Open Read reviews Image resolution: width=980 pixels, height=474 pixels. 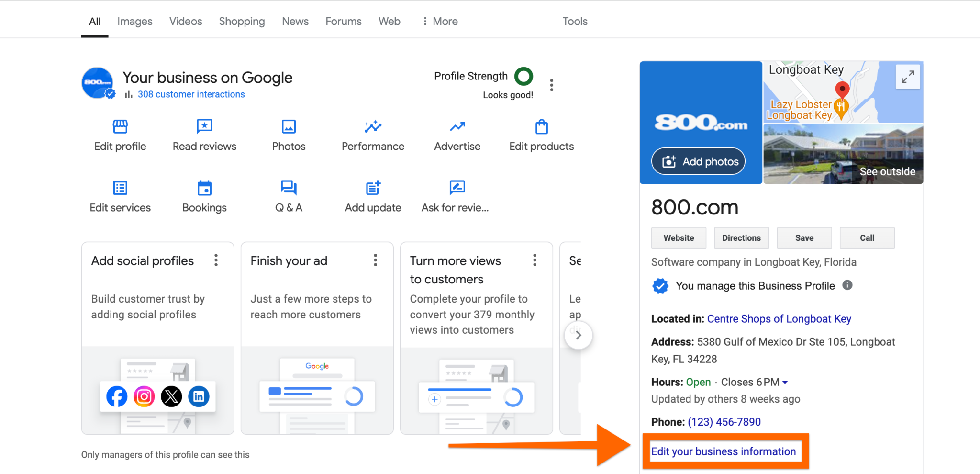tap(204, 135)
